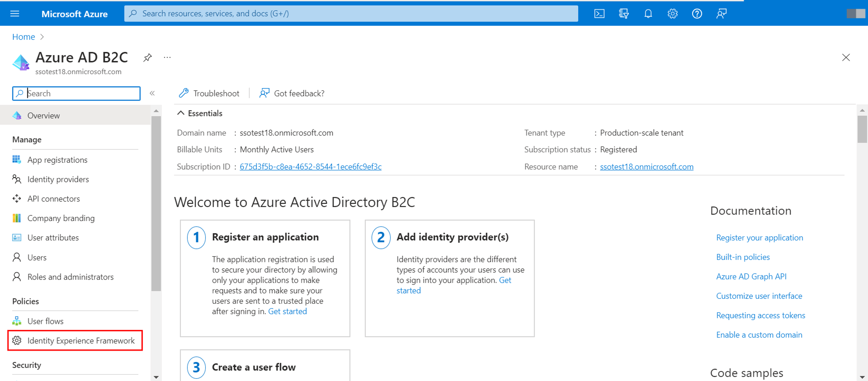Click the Monthly Active Users value
Viewport: 868px width, 381px height.
click(x=276, y=150)
